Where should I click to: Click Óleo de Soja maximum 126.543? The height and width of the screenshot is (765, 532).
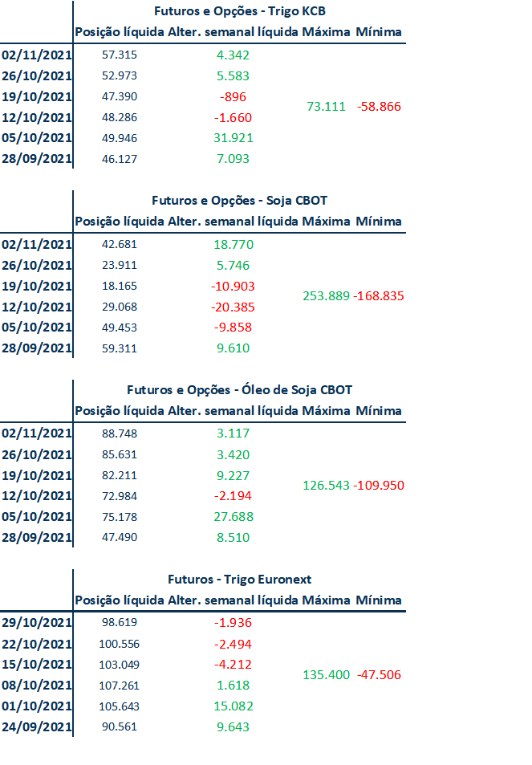click(x=327, y=485)
